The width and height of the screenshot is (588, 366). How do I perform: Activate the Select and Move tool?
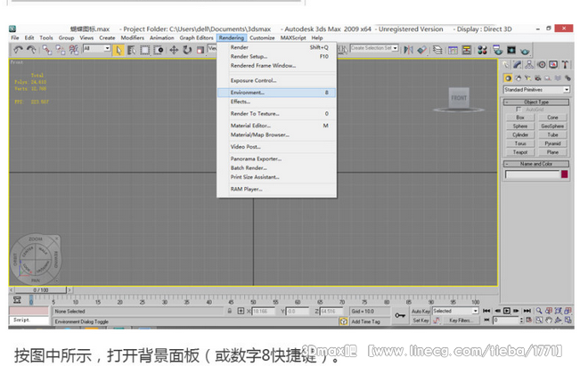pos(174,50)
